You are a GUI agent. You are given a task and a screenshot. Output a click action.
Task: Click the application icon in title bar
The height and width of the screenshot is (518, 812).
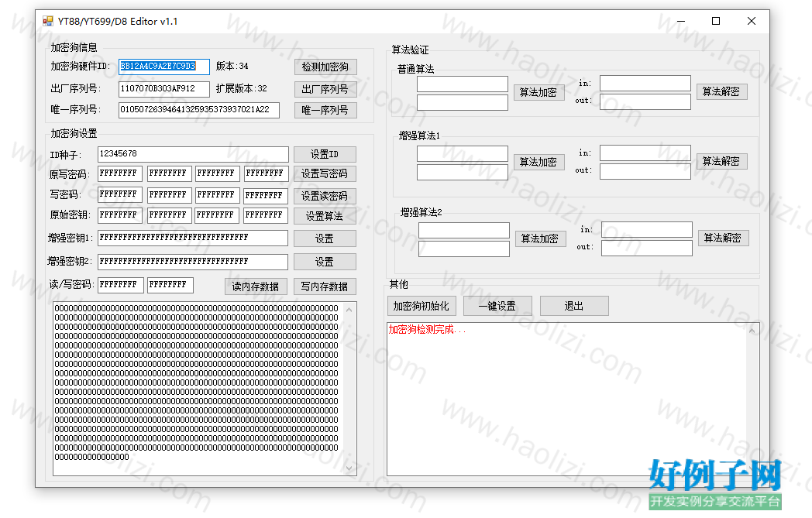[x=48, y=21]
